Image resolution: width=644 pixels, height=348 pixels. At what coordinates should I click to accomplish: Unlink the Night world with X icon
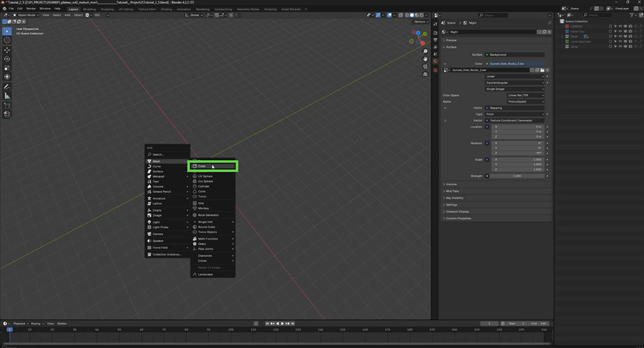(x=548, y=32)
